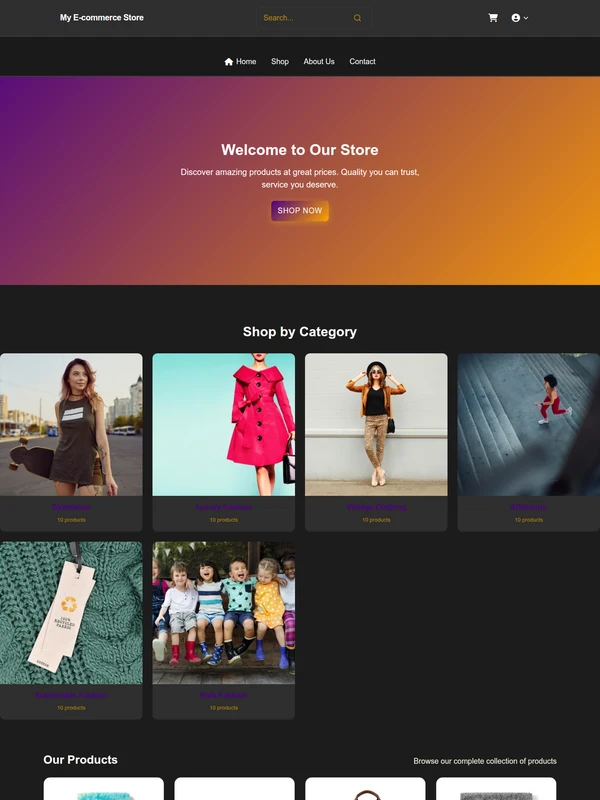Click the Kids Fashion category title
This screenshot has height=800, width=600.
223,695
